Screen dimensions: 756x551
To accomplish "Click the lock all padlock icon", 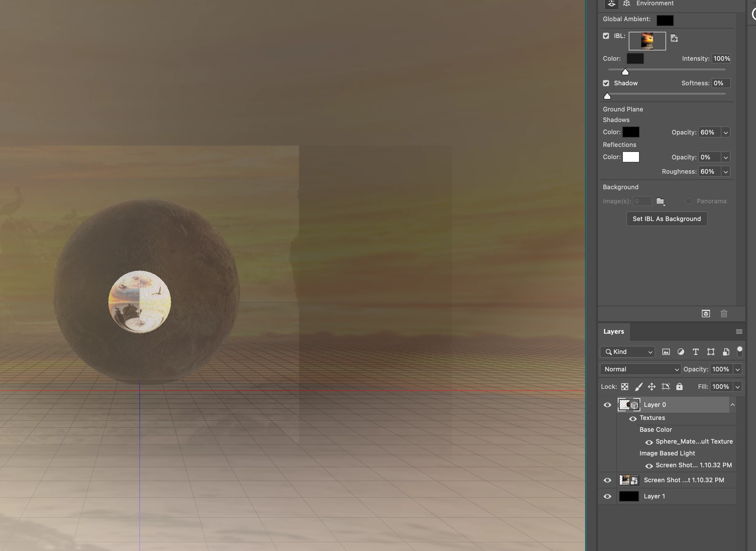I will [679, 386].
